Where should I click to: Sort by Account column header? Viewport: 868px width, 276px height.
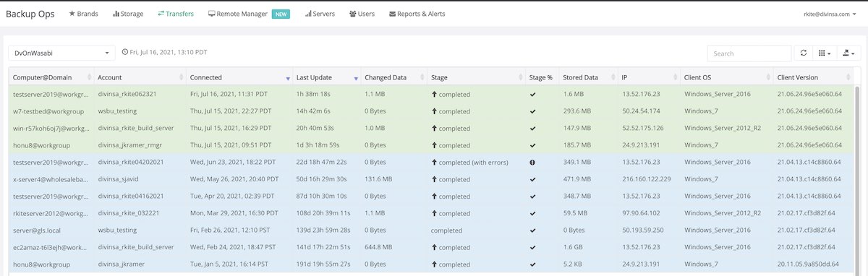tap(139, 77)
